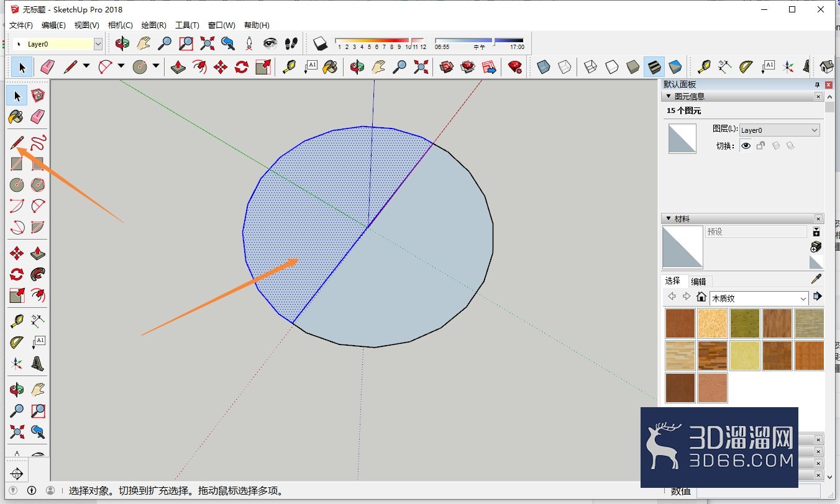Open the 绘图(R) menu
Screen dimensions: 840x504
click(153, 25)
